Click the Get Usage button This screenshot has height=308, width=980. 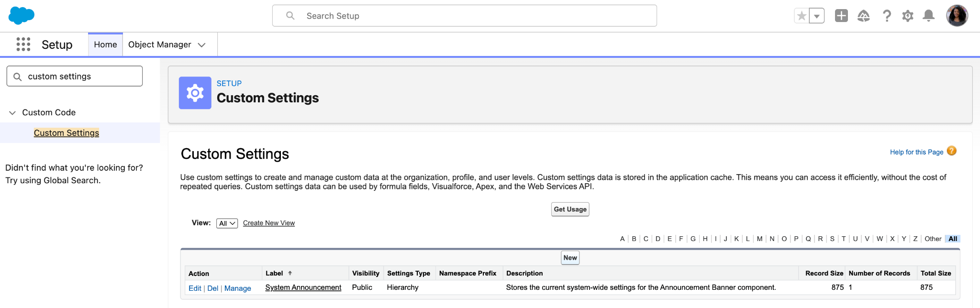[570, 209]
